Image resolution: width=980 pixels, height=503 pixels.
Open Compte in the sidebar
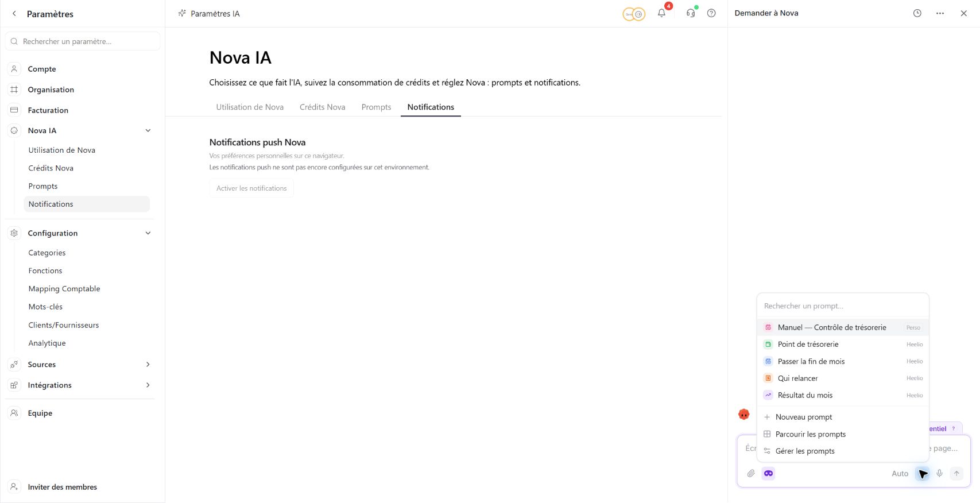[x=42, y=69]
